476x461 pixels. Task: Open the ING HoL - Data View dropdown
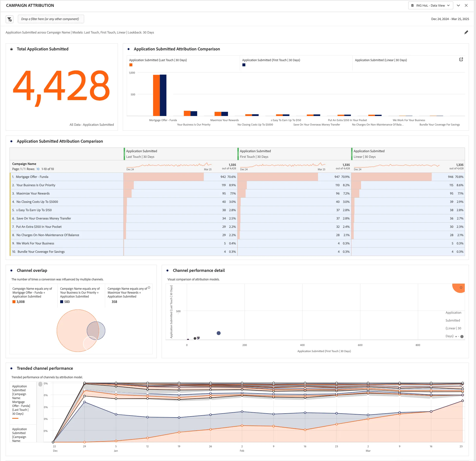[x=430, y=5]
